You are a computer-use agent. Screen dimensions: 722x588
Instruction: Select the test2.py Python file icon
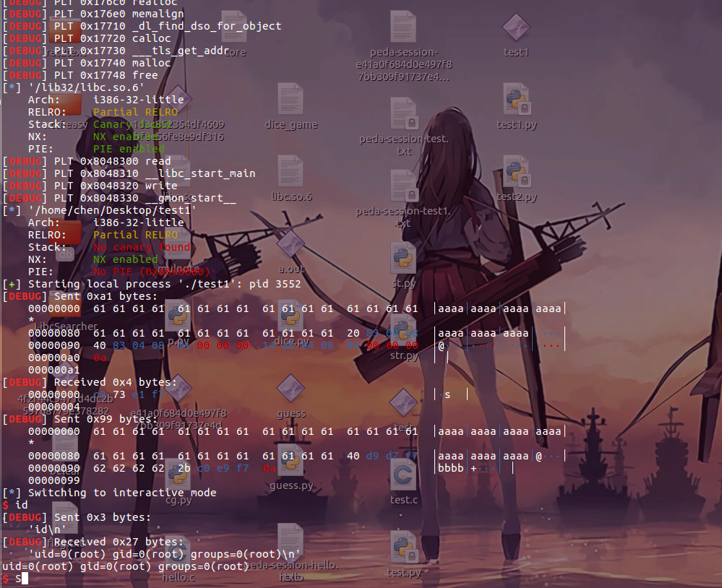pos(516,172)
